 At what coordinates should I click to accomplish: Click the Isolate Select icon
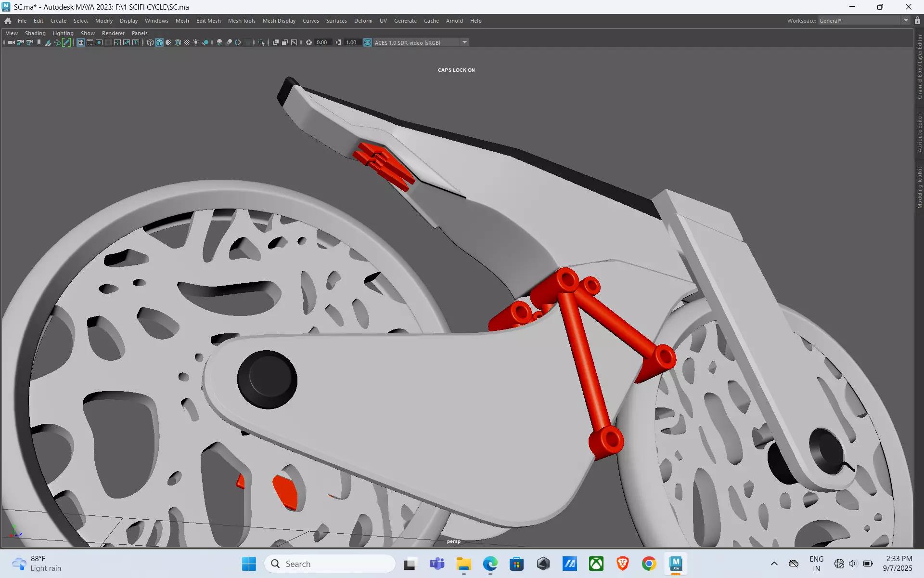[261, 42]
